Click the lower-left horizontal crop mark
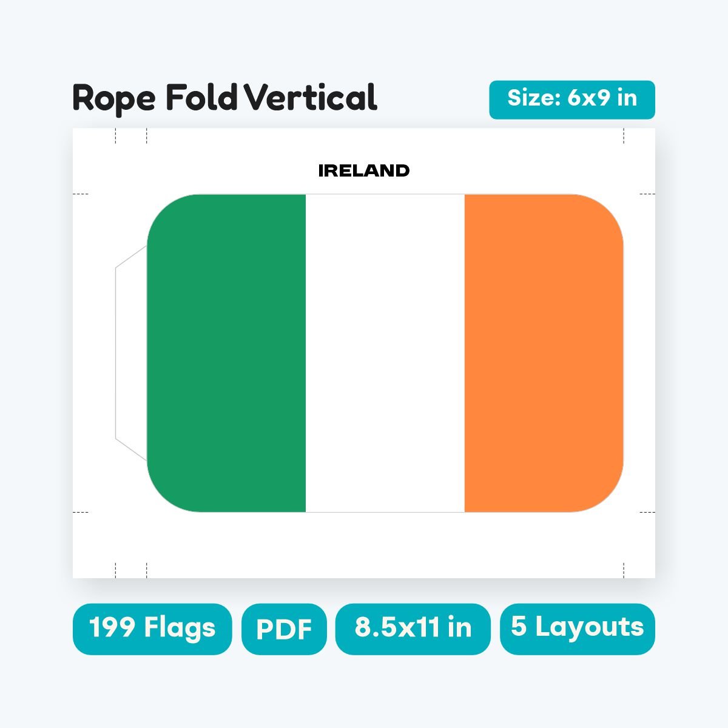Image resolution: width=728 pixels, height=728 pixels. 81,512
